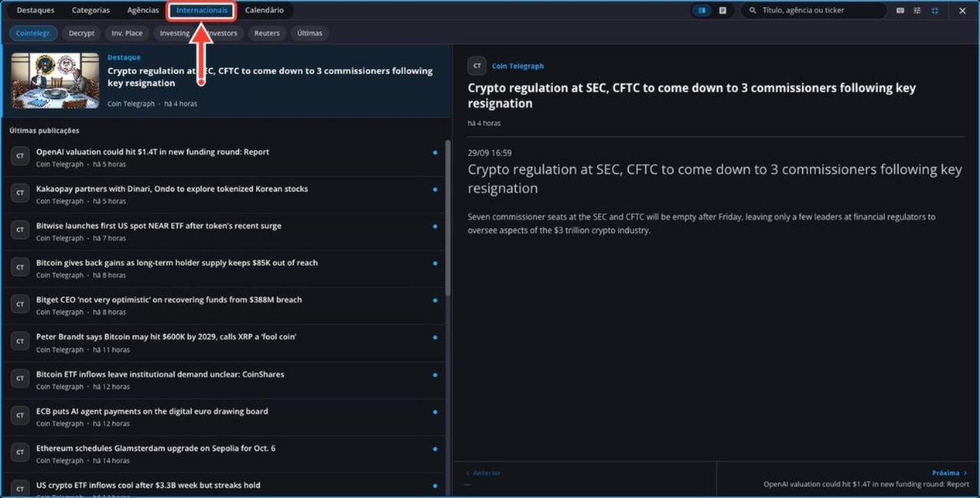Screen dimensions: 980x498
Task: Show the Últimas news filter
Action: tap(310, 33)
